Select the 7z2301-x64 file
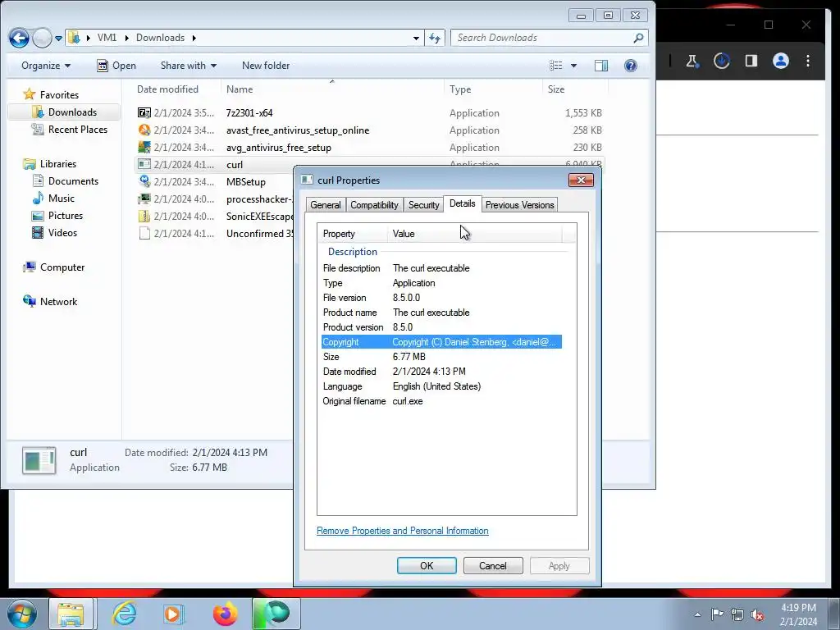Image resolution: width=840 pixels, height=630 pixels. tap(370, 113)
